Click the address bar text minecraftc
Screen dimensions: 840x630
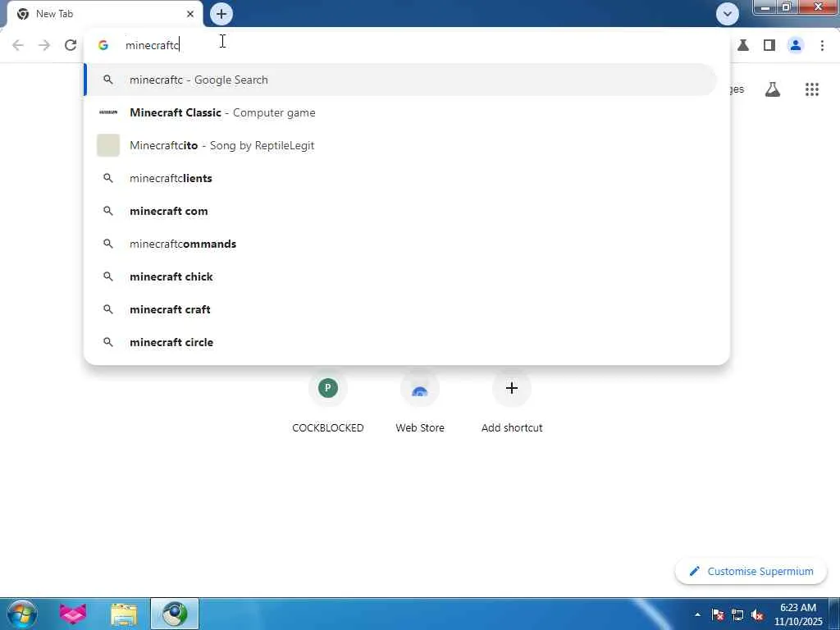click(152, 46)
